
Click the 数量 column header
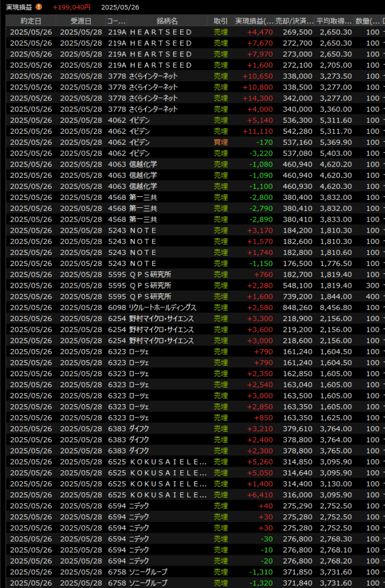tap(366, 21)
